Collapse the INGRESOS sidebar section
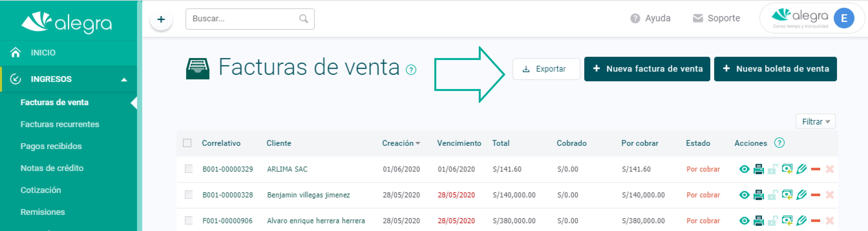 (x=124, y=80)
